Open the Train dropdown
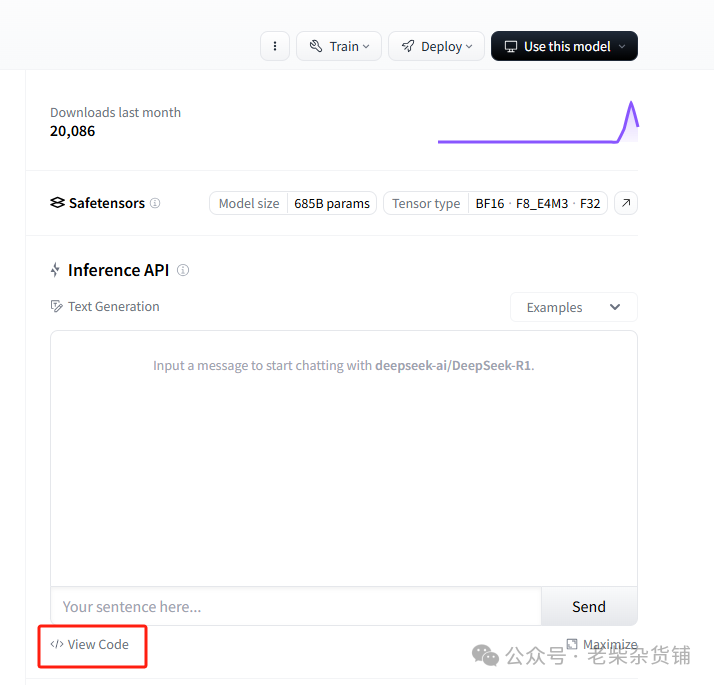Viewport: 714px width, 685px height. 339,46
